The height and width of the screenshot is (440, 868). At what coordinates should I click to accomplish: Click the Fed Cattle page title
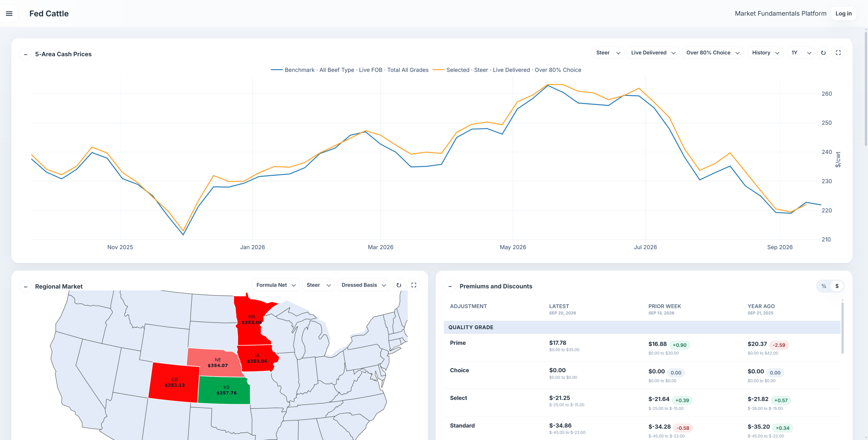tap(49, 14)
